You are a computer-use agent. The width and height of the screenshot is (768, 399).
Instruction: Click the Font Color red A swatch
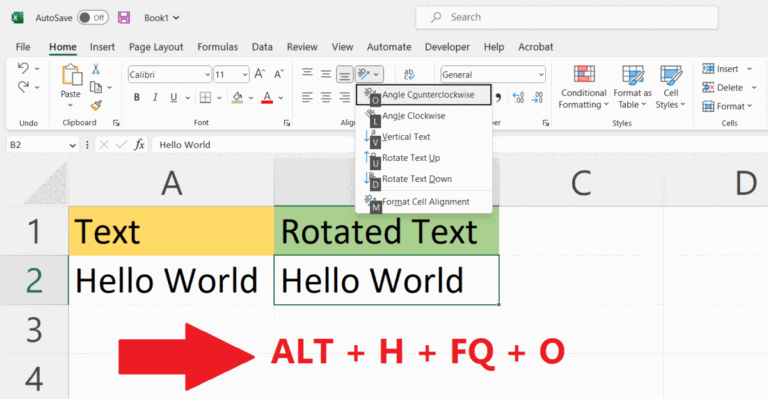click(267, 97)
